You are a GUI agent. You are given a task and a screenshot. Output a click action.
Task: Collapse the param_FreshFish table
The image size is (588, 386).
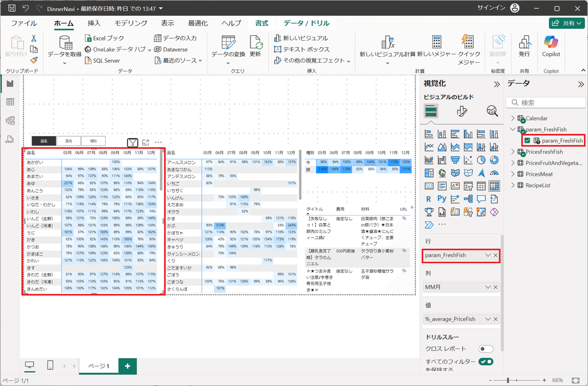513,129
